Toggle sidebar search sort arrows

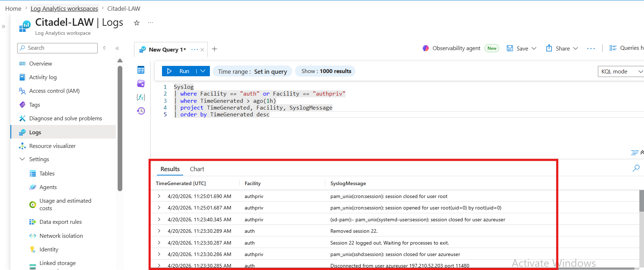[x=104, y=48]
